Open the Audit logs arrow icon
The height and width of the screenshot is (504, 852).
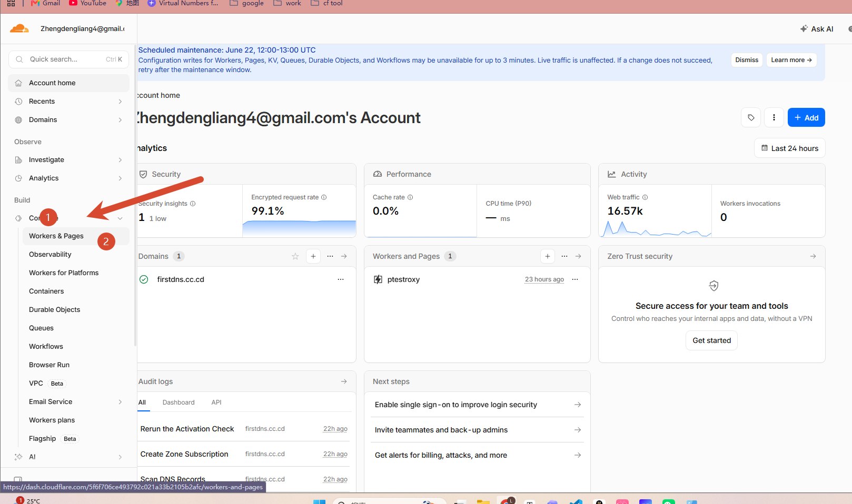click(x=344, y=381)
